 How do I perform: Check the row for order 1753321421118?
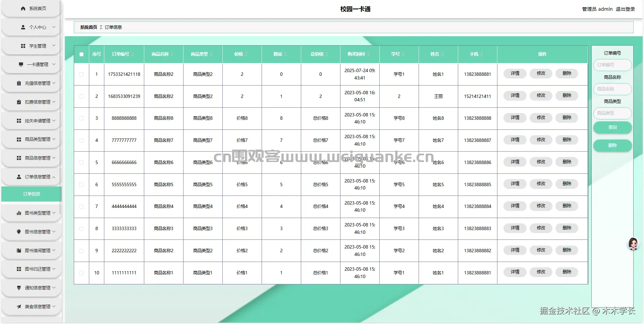click(x=82, y=74)
